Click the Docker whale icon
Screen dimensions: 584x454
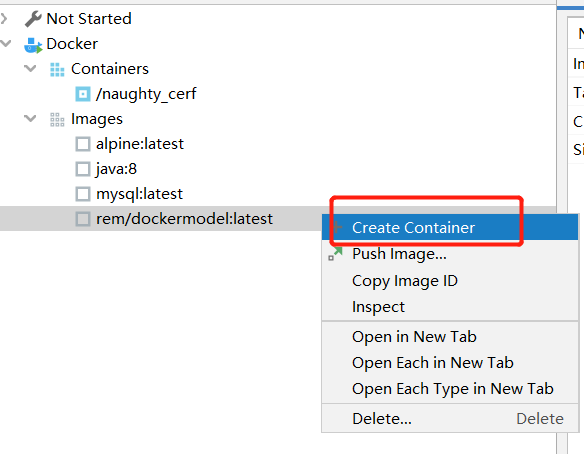coord(33,45)
